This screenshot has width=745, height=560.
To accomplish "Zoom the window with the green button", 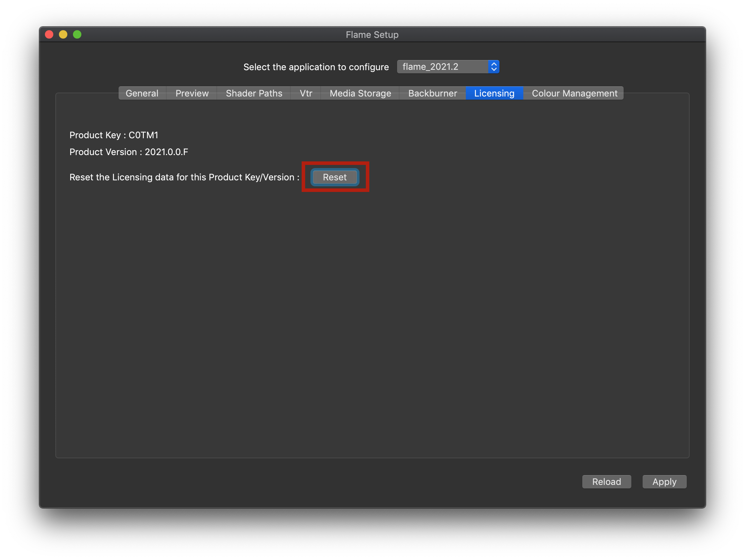I will click(77, 34).
